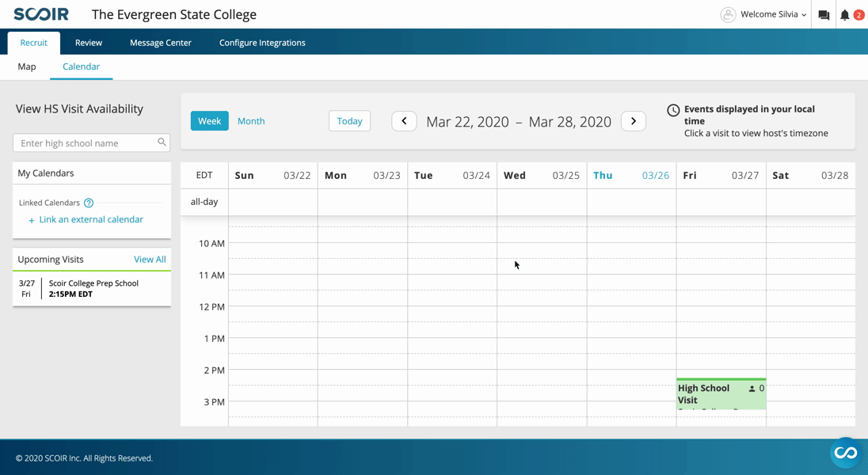Image resolution: width=868 pixels, height=475 pixels.
Task: Open the Linked Calendars help icon
Action: pos(89,203)
